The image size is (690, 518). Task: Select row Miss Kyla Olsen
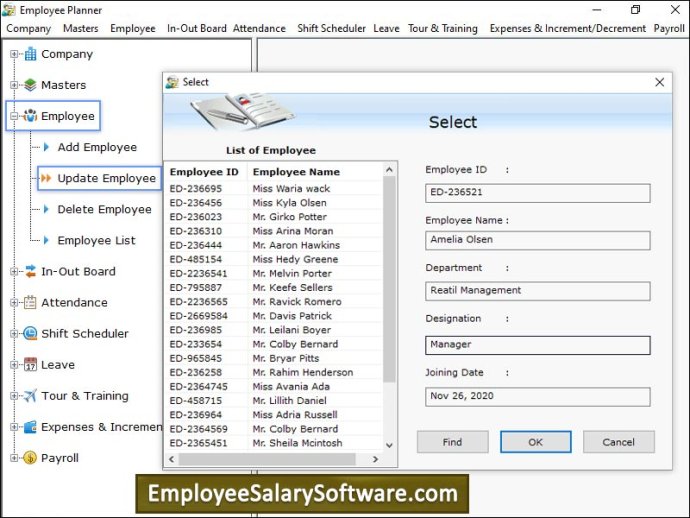click(273, 203)
